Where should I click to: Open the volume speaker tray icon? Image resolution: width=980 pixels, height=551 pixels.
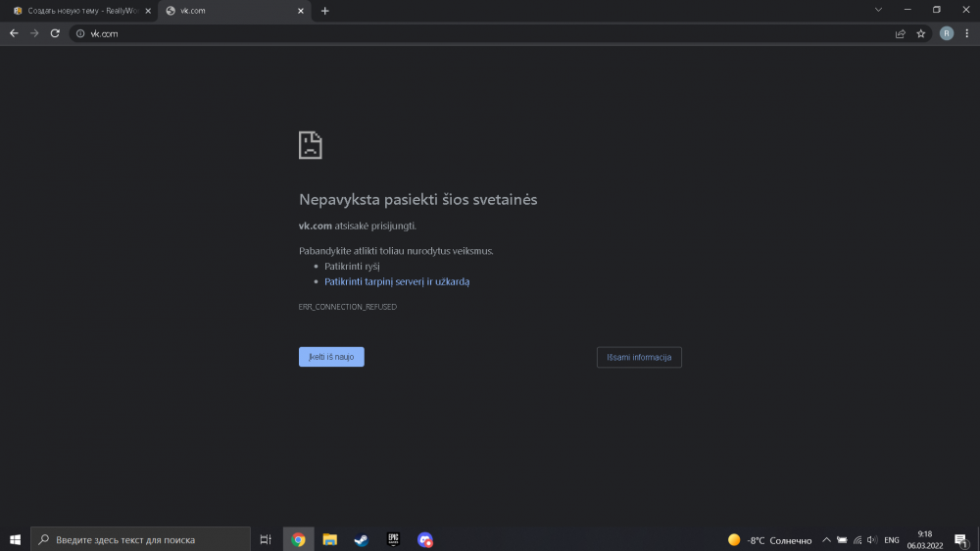click(872, 540)
